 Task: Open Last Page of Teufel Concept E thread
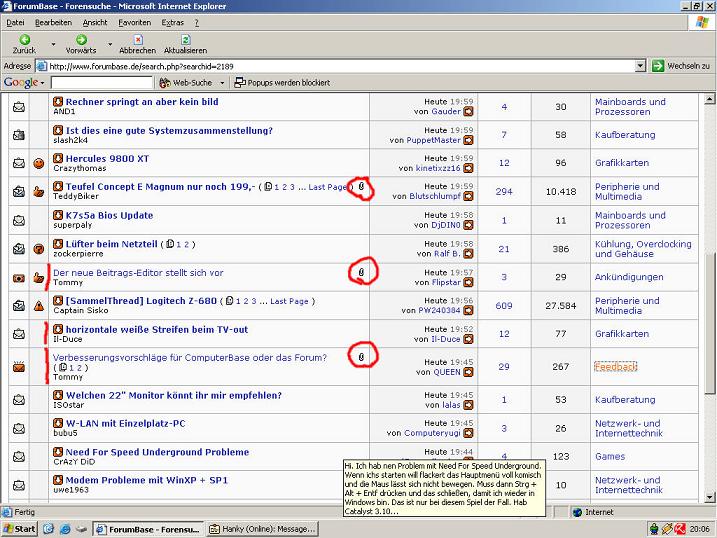click(327, 187)
